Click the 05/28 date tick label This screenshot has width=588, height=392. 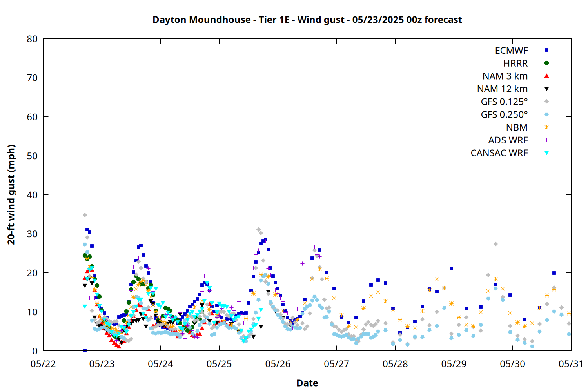pos(395,364)
